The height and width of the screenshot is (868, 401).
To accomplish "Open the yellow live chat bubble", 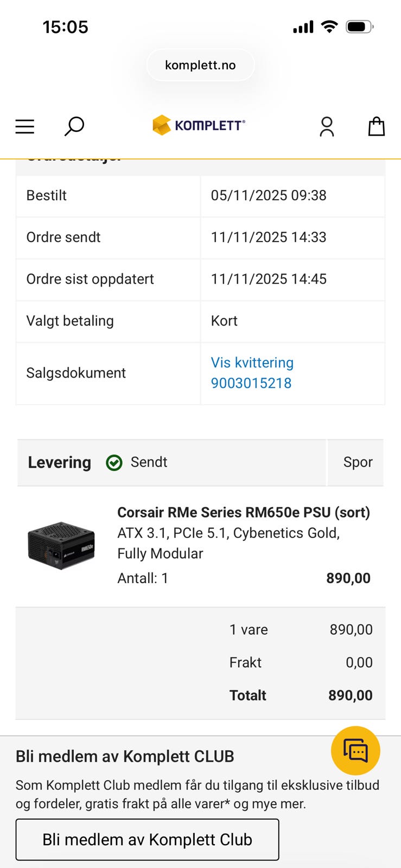I will pos(355,750).
